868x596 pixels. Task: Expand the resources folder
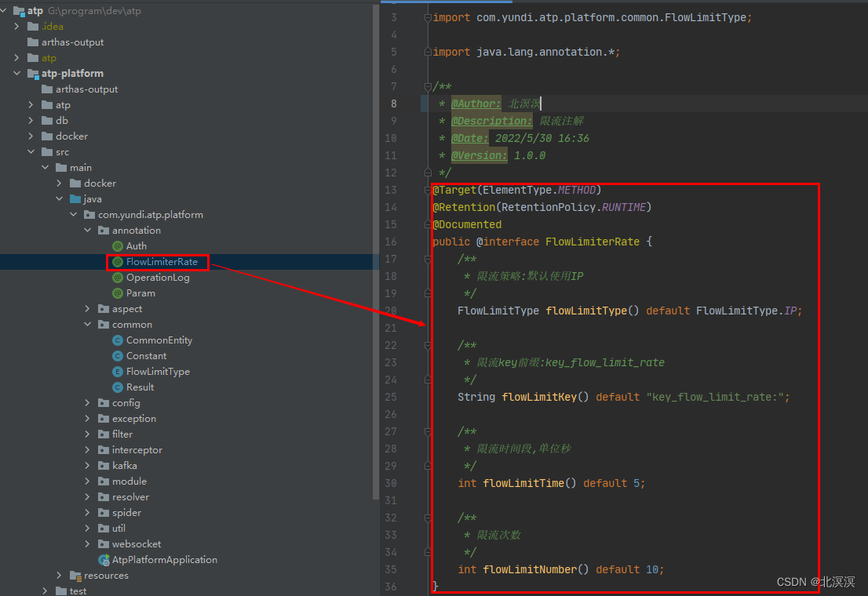[59, 576]
